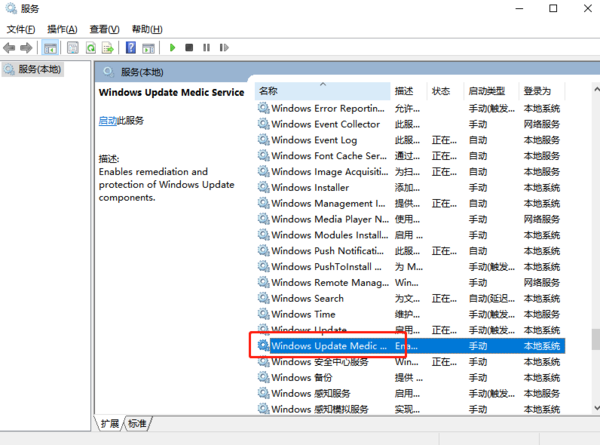
Task: Click the gear icon of Windows Installer row
Action: tap(263, 187)
